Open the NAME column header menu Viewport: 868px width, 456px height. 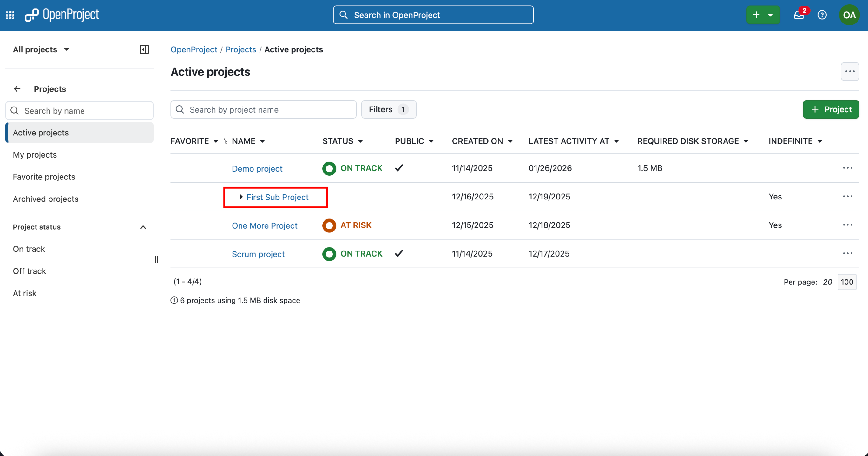pyautogui.click(x=248, y=141)
